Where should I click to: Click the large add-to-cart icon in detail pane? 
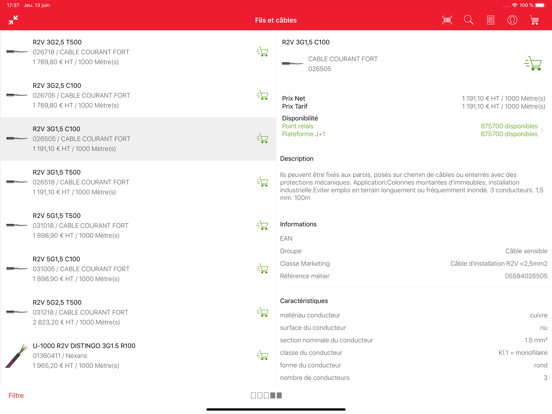click(533, 63)
